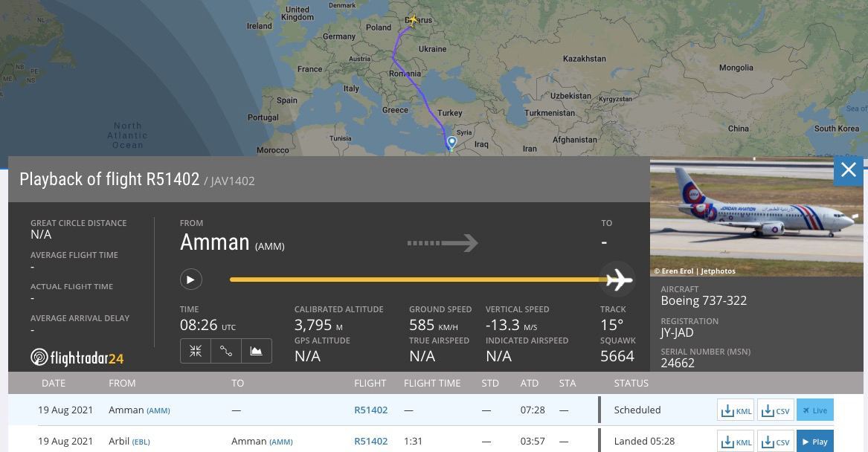Click the Eren Erol Jetphotos photo credit
Screen dimensions: 868x452
pyautogui.click(x=695, y=271)
